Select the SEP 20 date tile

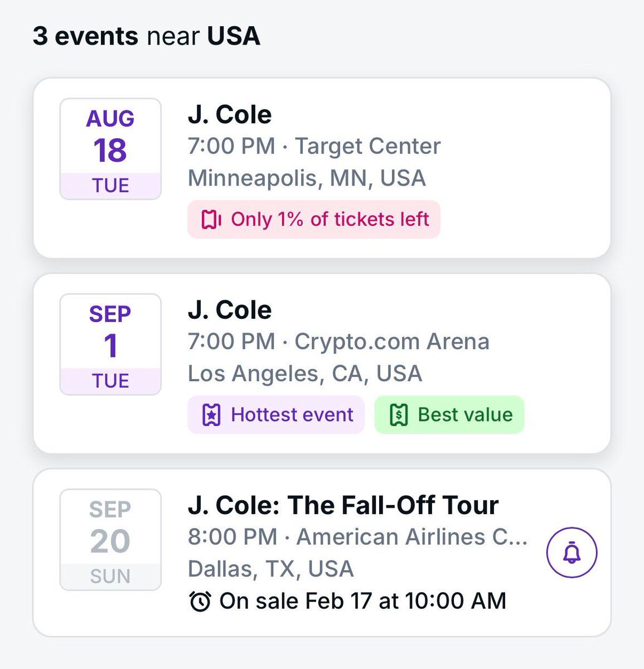coord(110,540)
